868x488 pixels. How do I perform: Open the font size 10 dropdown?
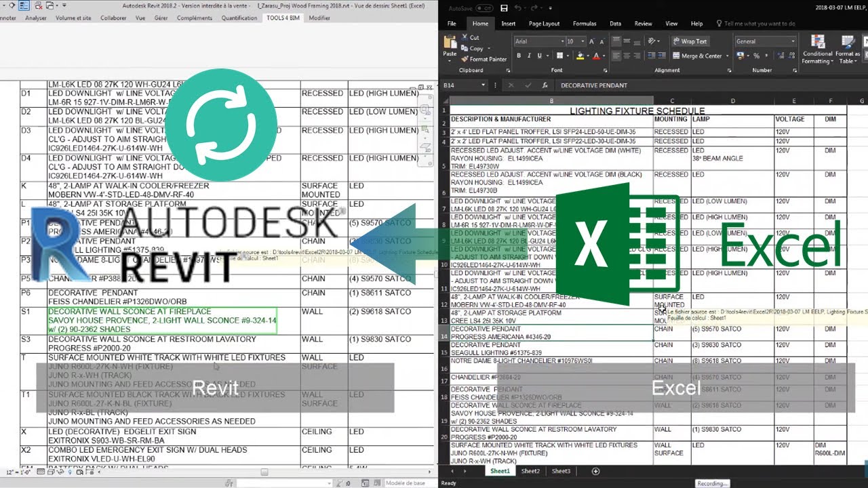click(583, 41)
